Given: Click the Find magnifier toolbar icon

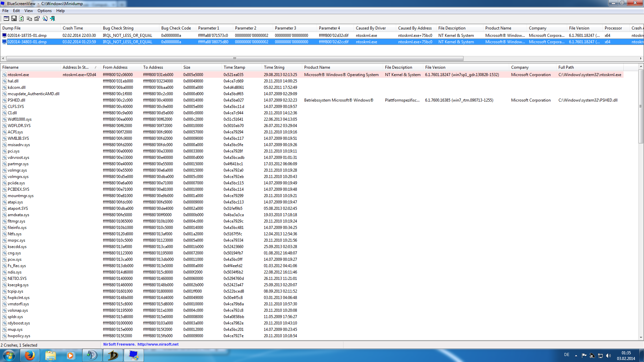Looking at the screenshot, I should (45, 18).
